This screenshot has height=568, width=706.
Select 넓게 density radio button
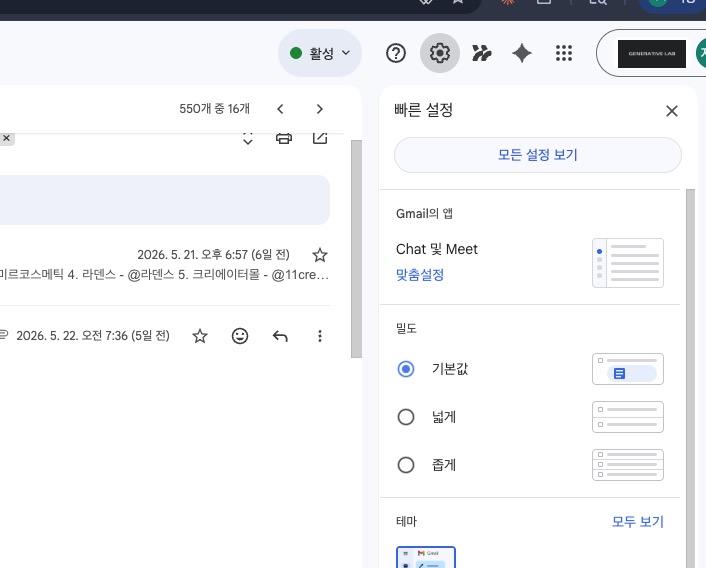[x=406, y=417]
